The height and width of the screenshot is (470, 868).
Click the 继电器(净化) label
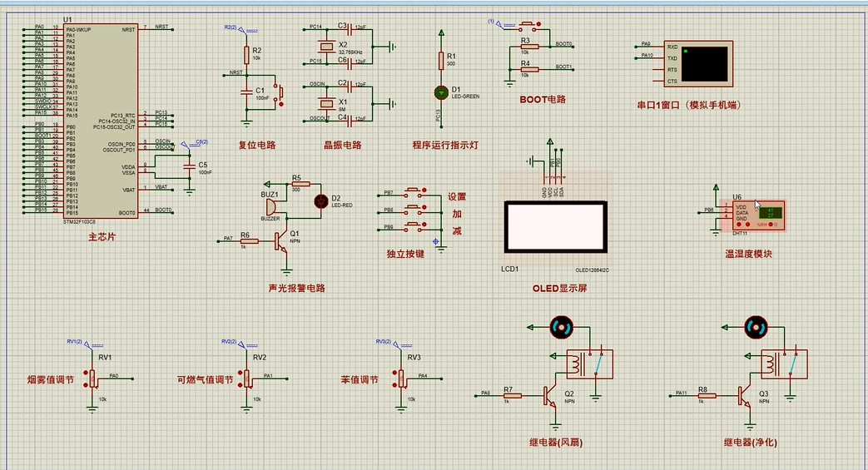751,443
